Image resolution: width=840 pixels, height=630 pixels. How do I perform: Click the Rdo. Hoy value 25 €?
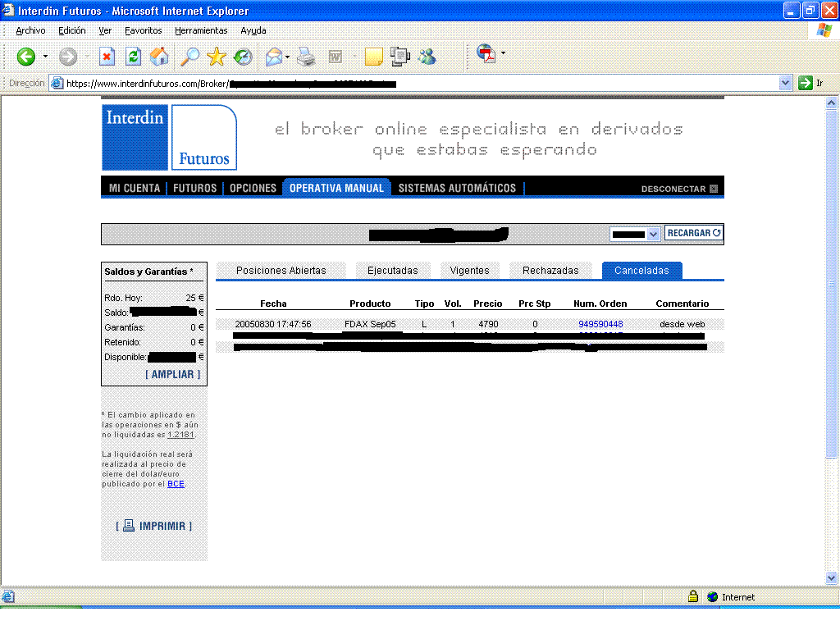click(x=194, y=298)
